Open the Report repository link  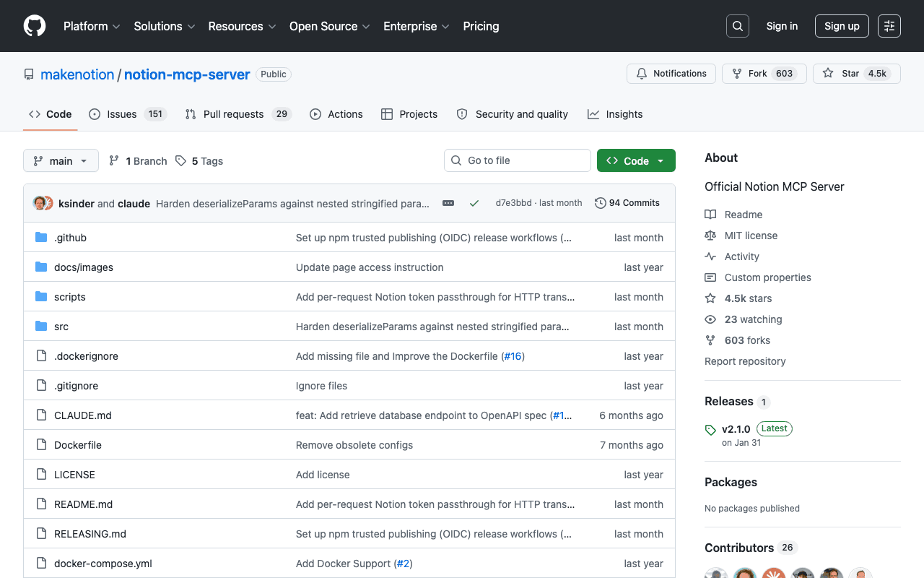(x=745, y=361)
